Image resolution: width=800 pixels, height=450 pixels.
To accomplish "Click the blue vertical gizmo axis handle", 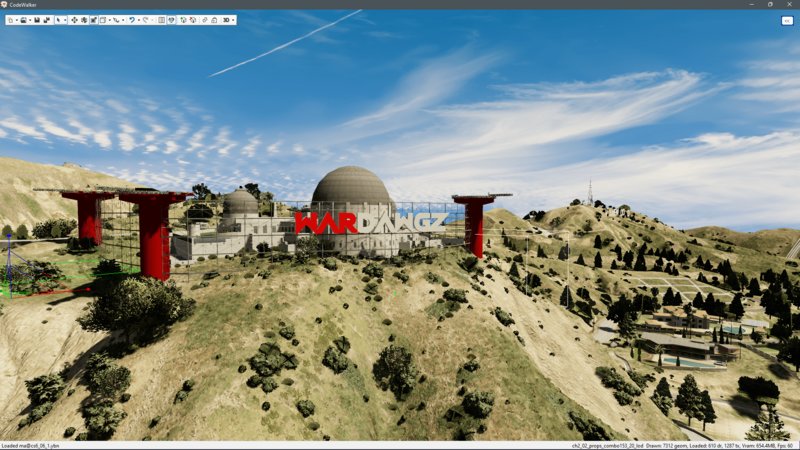I will click(x=9, y=237).
